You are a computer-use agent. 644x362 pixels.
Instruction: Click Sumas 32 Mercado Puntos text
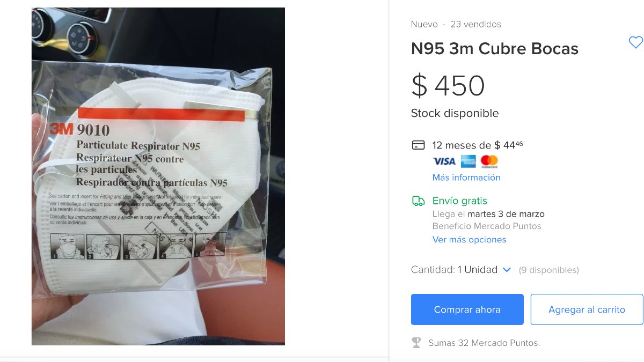pos(484,343)
